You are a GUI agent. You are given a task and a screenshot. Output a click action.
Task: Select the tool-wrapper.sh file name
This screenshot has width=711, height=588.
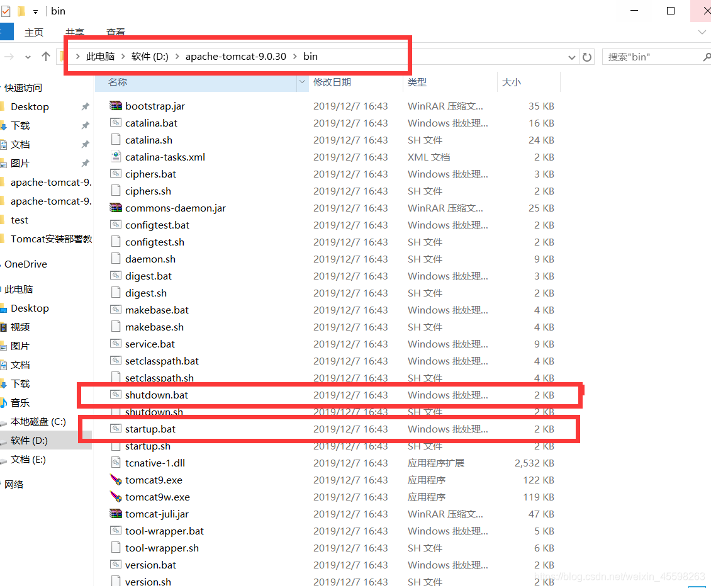pos(162,548)
